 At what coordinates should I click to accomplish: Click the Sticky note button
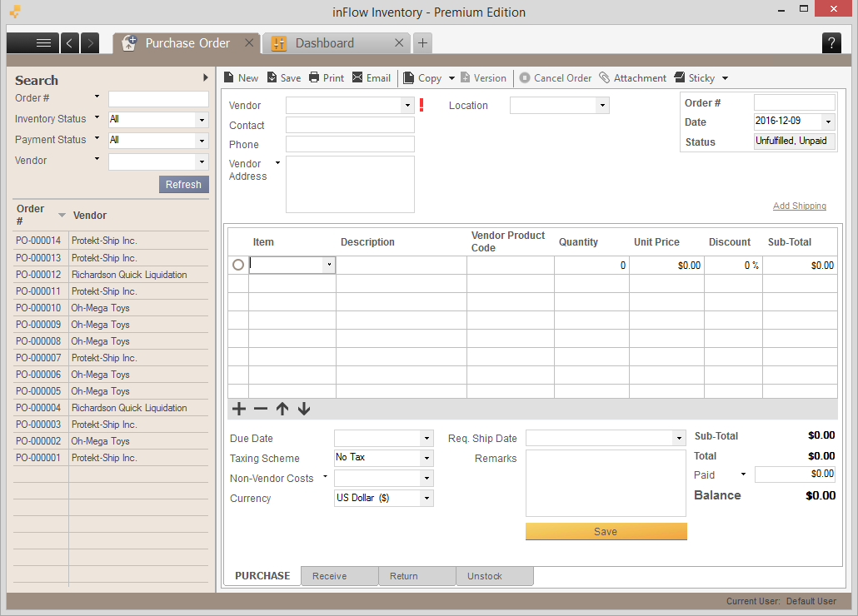[x=695, y=78]
